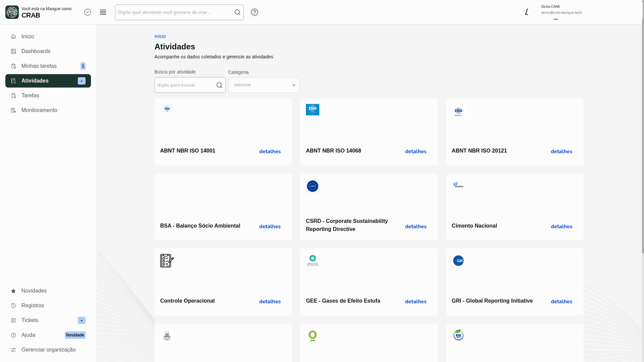Open Monitoramento in the sidebar
The width and height of the screenshot is (644, 362).
tap(48, 110)
